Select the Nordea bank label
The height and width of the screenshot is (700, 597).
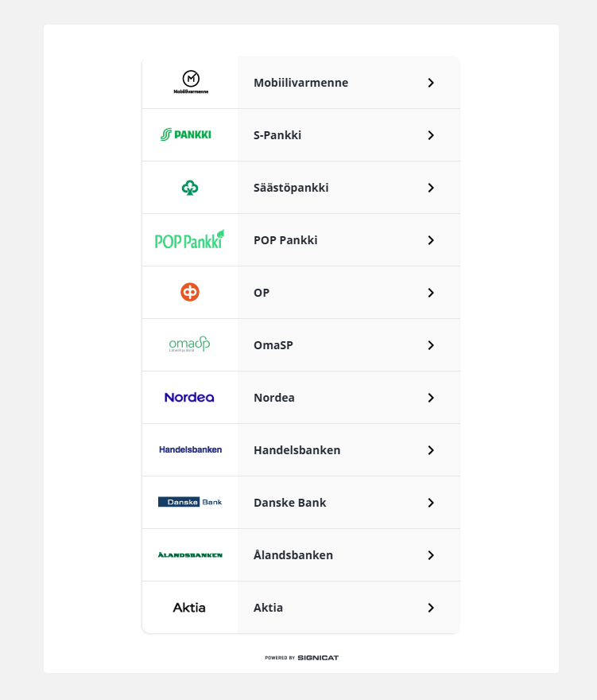(274, 398)
